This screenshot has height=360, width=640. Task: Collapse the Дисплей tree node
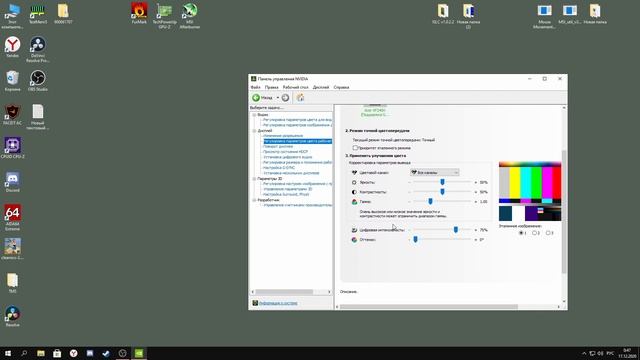254,131
